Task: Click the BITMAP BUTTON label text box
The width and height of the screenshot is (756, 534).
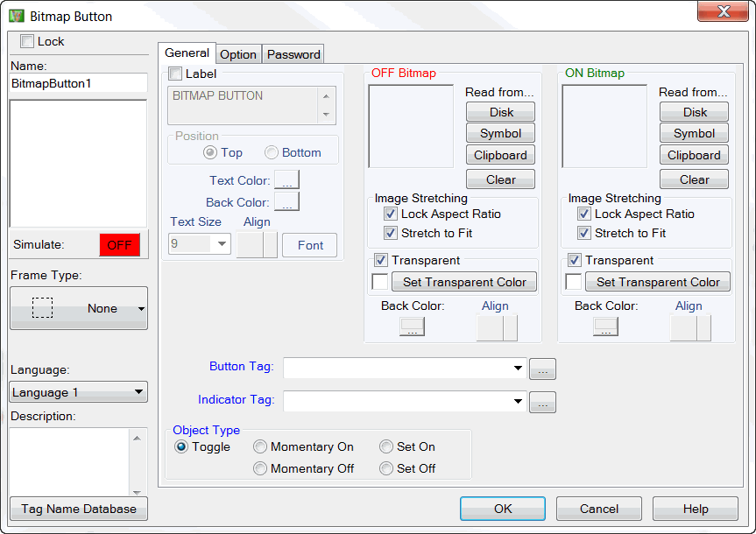Action: click(x=244, y=106)
